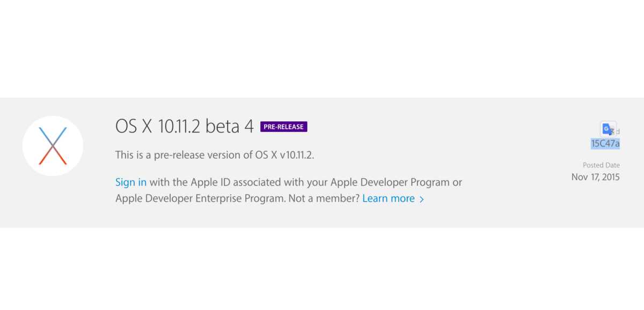644x310 pixels.
Task: Click the "Not a member?" text
Action: click(324, 198)
